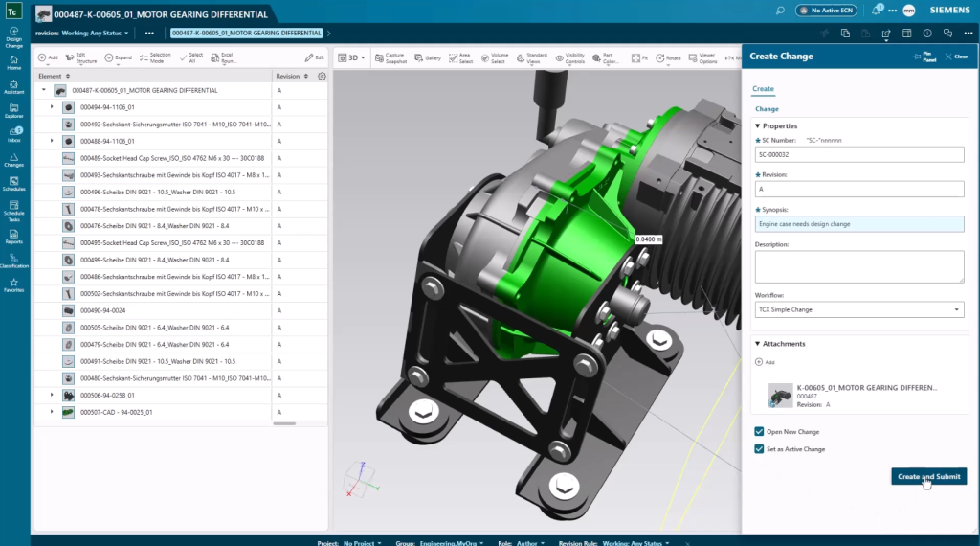Open the Edit Structure menu
Image resolution: width=980 pixels, height=546 pixels.
[81, 58]
